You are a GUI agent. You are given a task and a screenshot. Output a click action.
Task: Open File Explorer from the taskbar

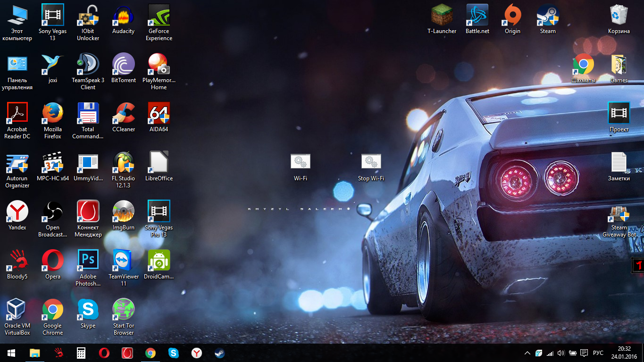35,353
